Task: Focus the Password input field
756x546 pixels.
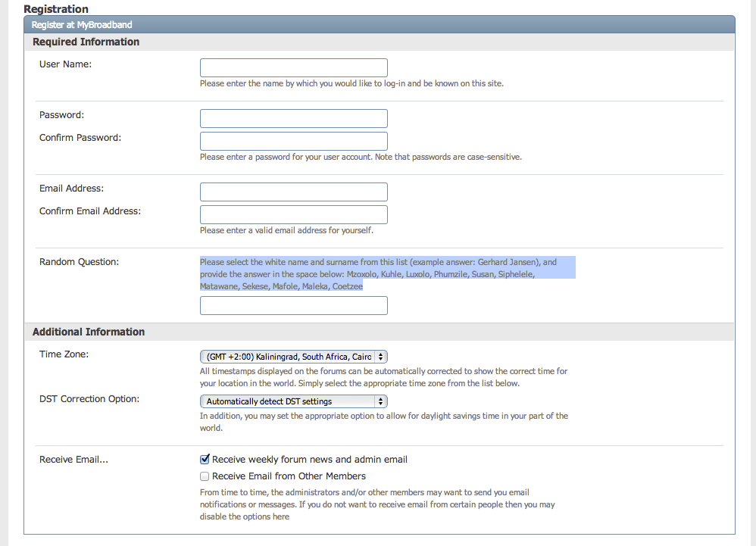Action: 294,119
